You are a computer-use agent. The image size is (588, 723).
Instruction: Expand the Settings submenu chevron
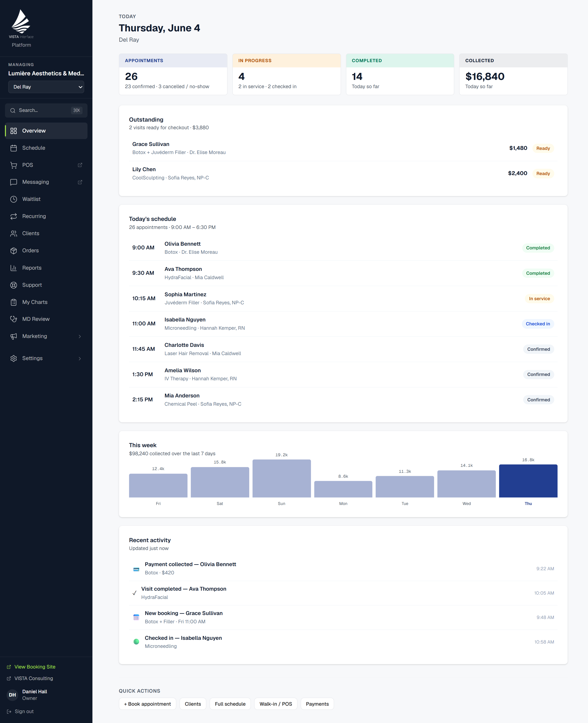[x=80, y=359]
